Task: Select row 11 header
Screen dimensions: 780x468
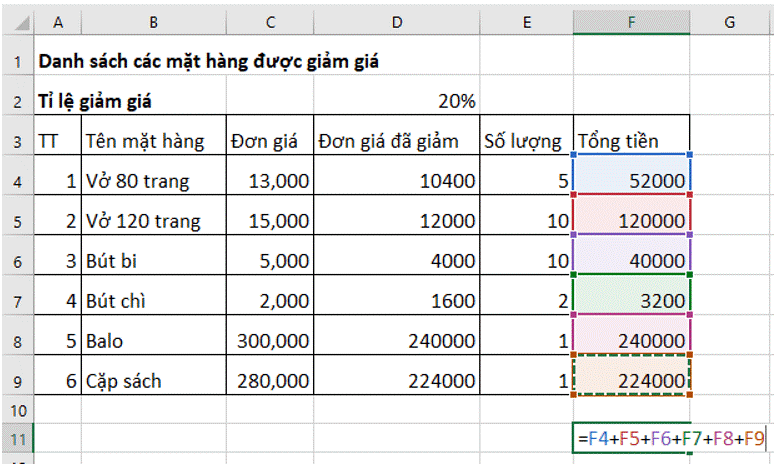Action: pyautogui.click(x=17, y=438)
